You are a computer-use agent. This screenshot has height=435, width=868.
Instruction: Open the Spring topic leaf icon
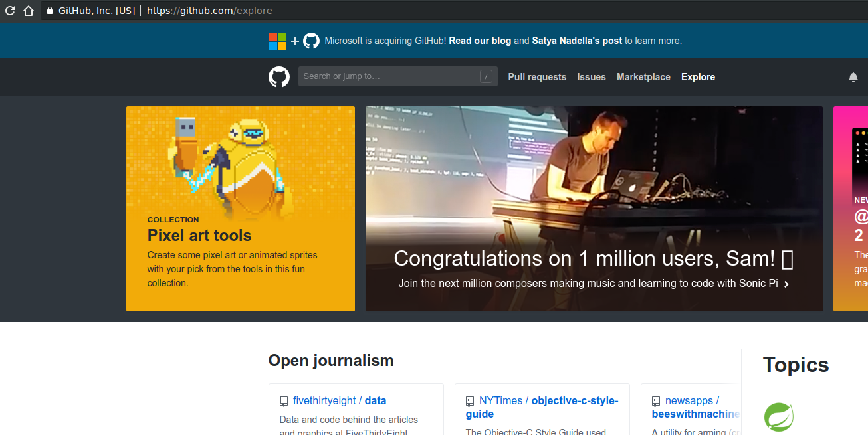[778, 418]
